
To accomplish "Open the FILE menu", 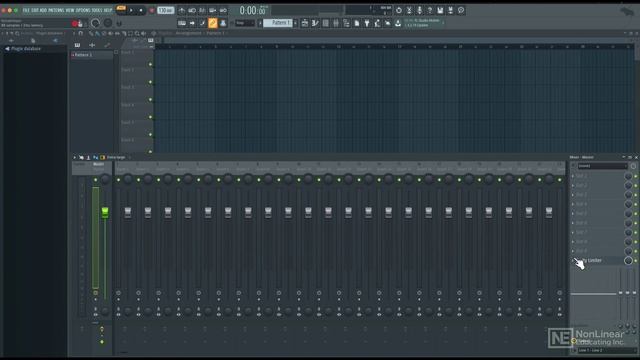I will point(26,10).
